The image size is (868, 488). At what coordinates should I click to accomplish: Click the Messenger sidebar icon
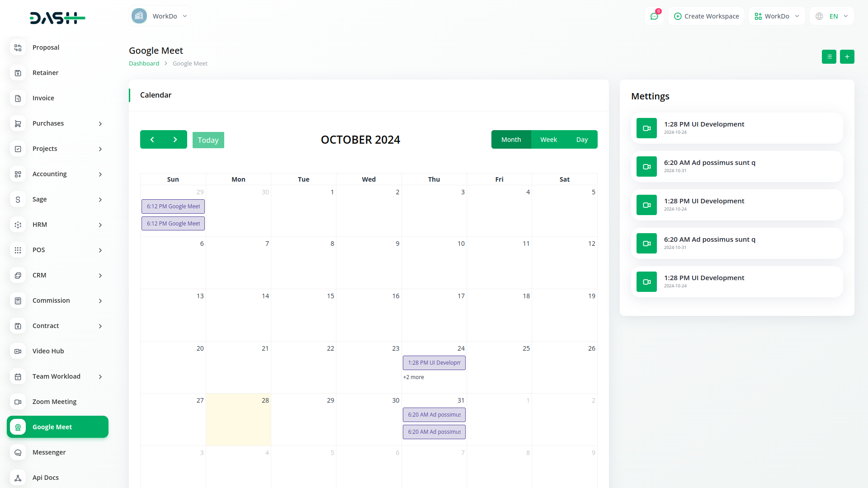click(18, 452)
